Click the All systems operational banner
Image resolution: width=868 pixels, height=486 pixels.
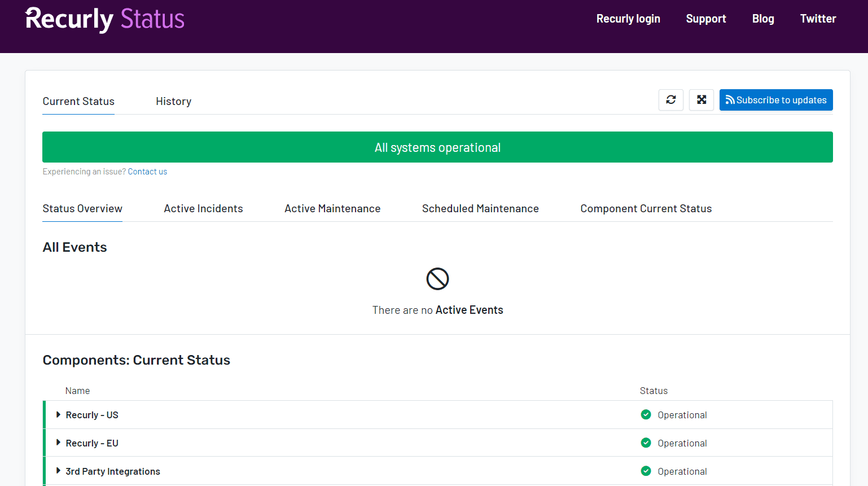point(437,147)
